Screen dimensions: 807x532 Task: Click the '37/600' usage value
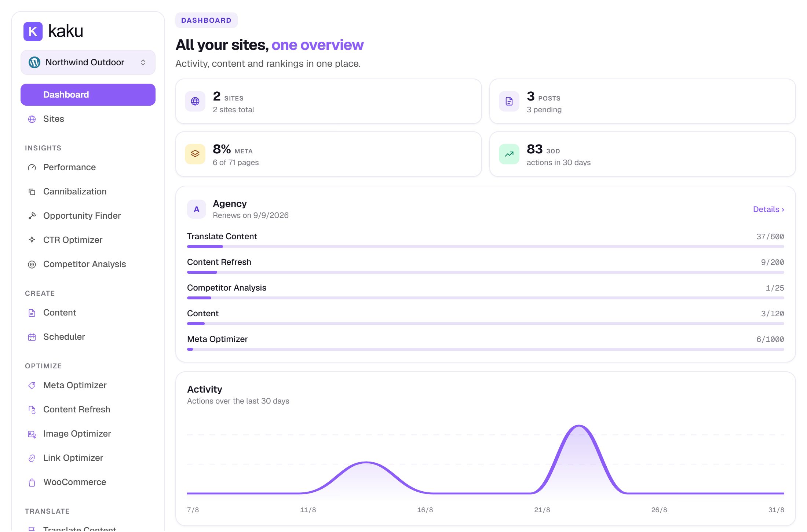coord(770,237)
